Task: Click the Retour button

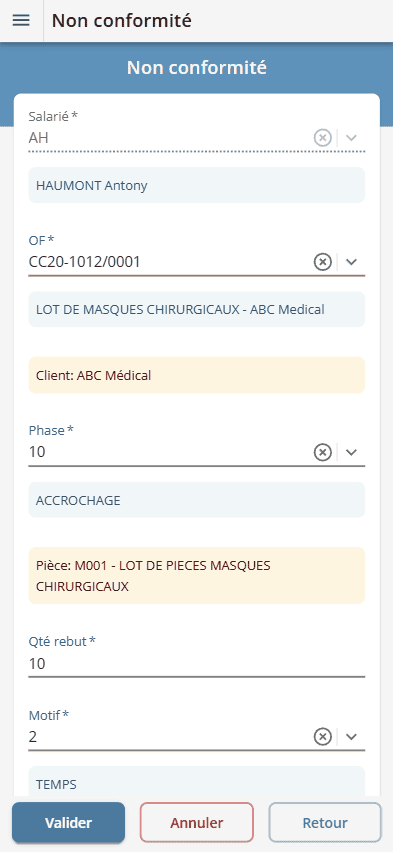Action: tap(325, 823)
